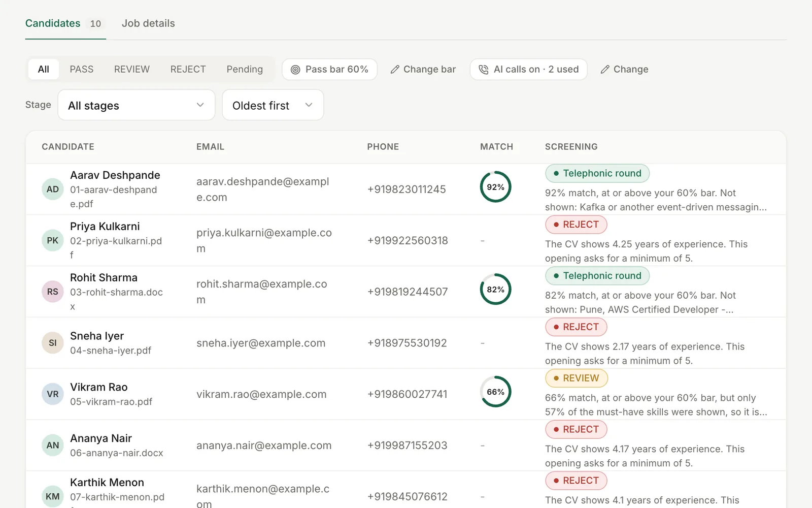Click the REJECT badge for Ananya Nair
This screenshot has height=508, width=812.
[576, 429]
